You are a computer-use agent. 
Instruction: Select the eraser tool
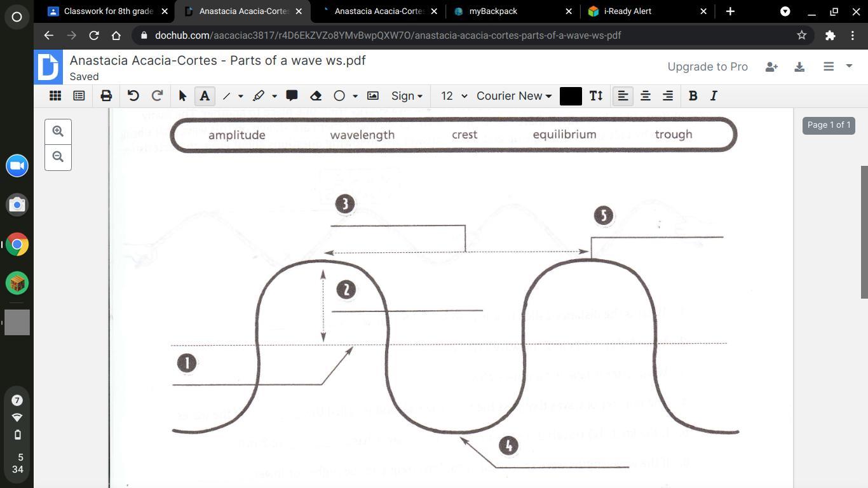tap(316, 96)
